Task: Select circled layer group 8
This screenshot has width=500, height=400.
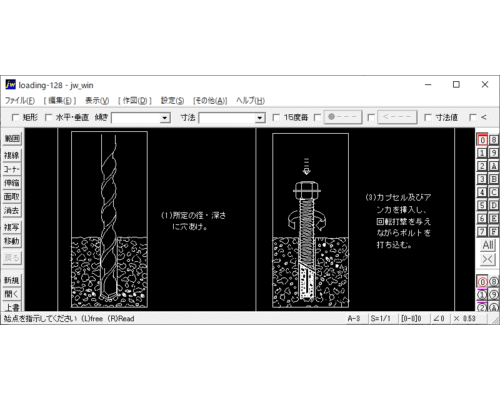Action: pos(494,282)
